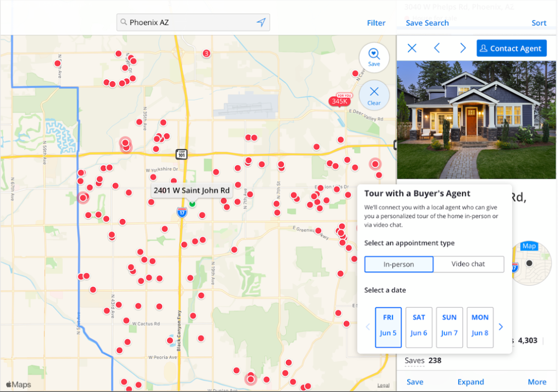Click the location arrow icon in the search bar
558x392 pixels.
pyautogui.click(x=261, y=22)
